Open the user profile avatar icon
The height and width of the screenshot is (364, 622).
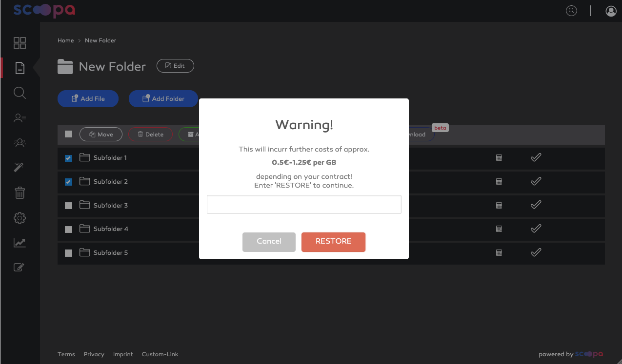611,11
